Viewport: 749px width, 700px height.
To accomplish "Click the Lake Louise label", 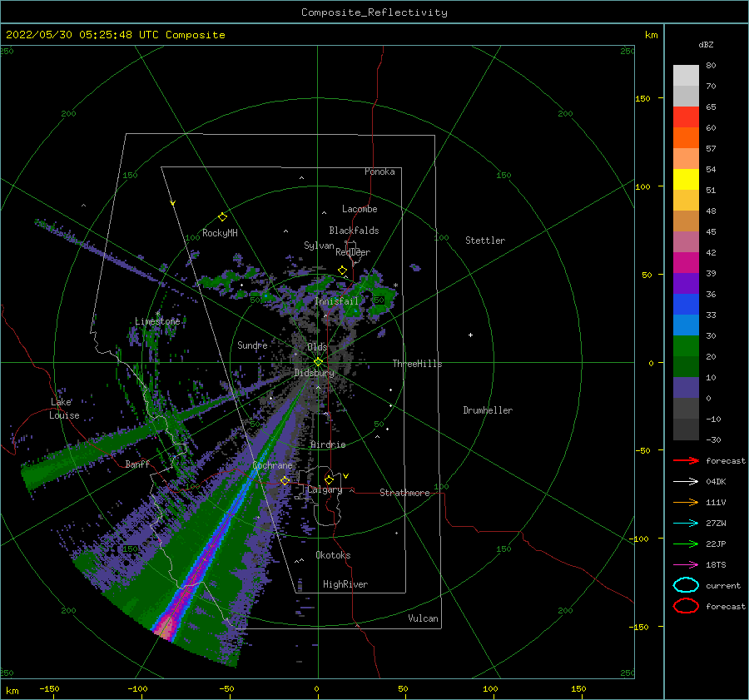I will [x=64, y=409].
